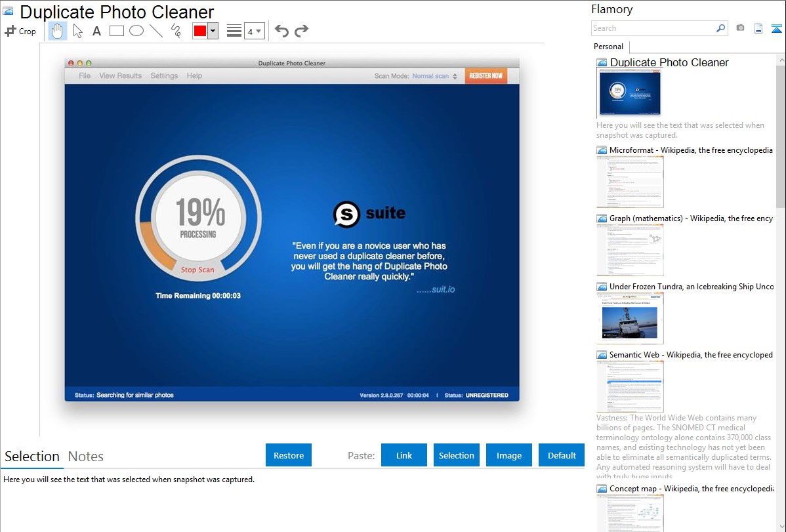786x532 pixels.
Task: Activate the hand pan tool
Action: click(x=57, y=31)
